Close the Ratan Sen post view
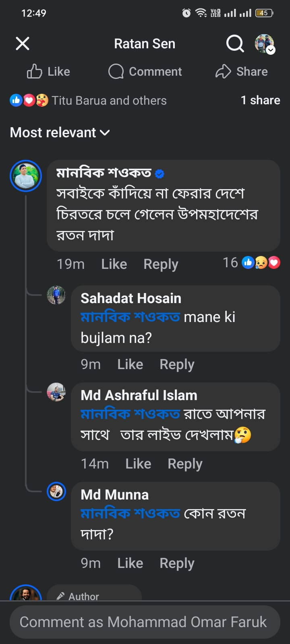Viewport: 290px width, 644px height. tap(23, 43)
